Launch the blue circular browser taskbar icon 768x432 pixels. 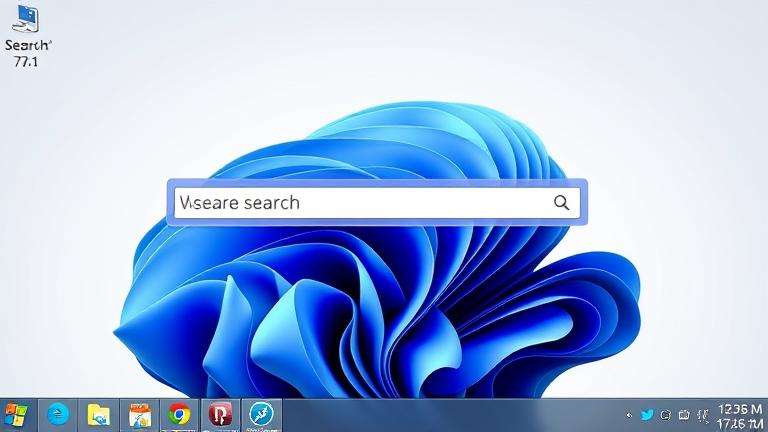tap(58, 415)
